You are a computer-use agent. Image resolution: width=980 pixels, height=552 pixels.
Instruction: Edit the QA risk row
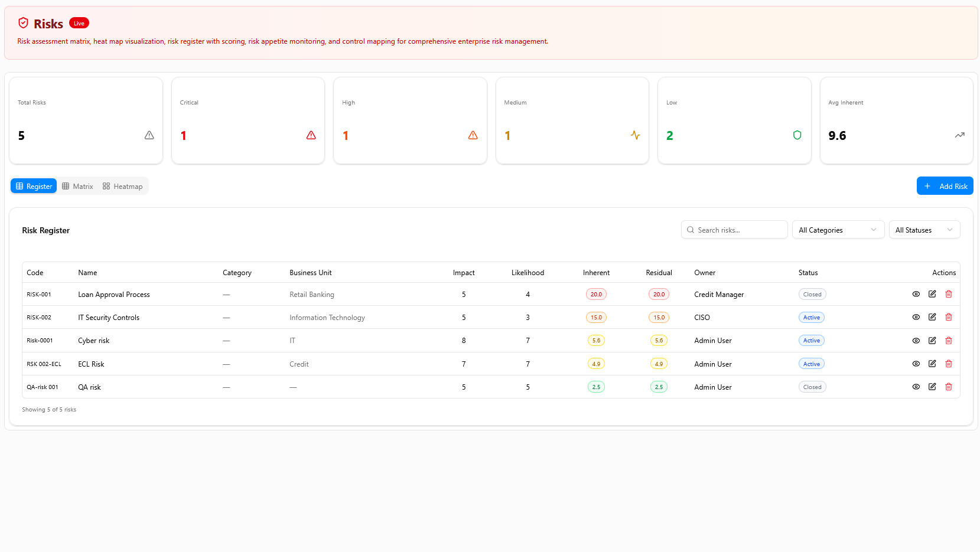(x=932, y=387)
